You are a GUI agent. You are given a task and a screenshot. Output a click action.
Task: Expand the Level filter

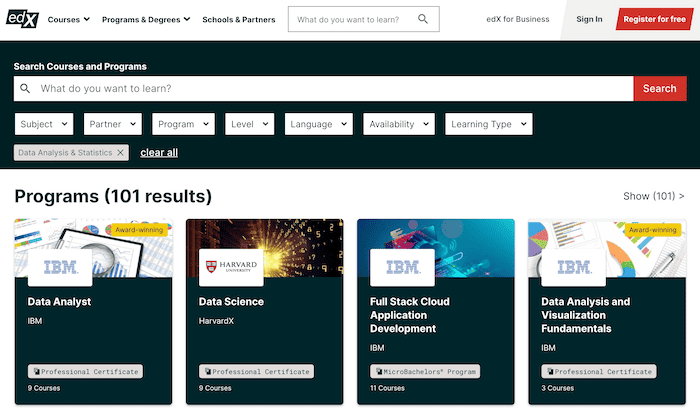click(250, 124)
